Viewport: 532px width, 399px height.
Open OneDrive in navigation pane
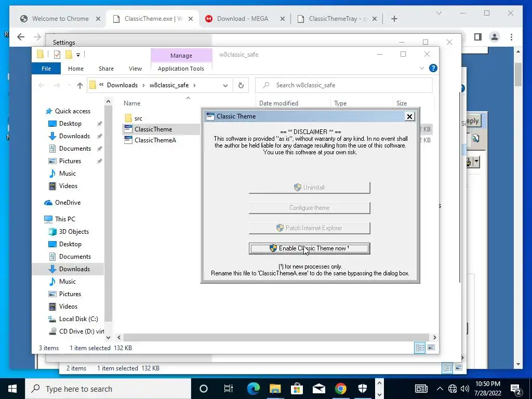[68, 203]
